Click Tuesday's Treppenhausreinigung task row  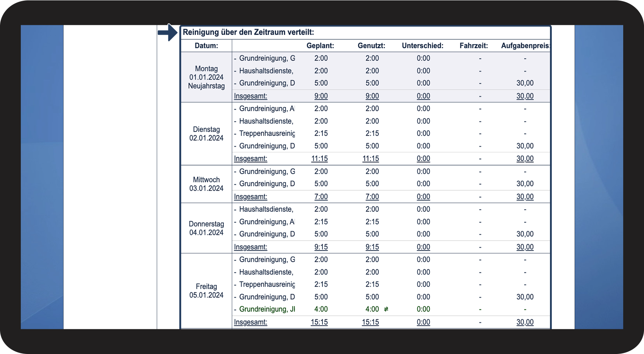point(391,133)
